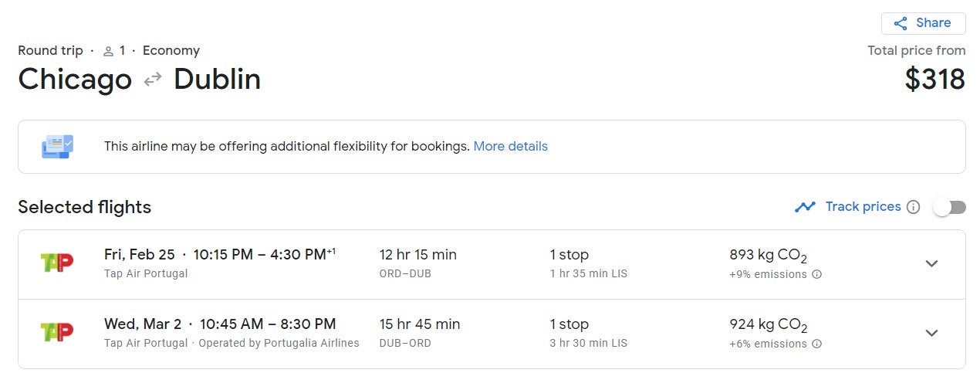Click the round-trip arrows between Chicago and Dublin

(x=153, y=79)
